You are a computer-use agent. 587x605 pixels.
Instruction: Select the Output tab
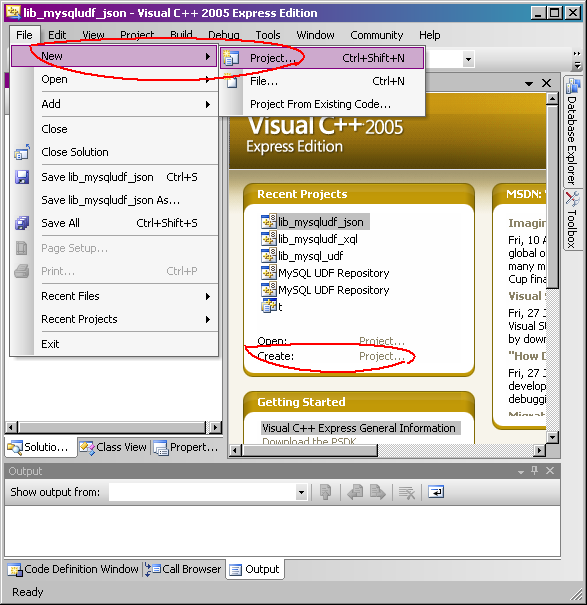[255, 569]
